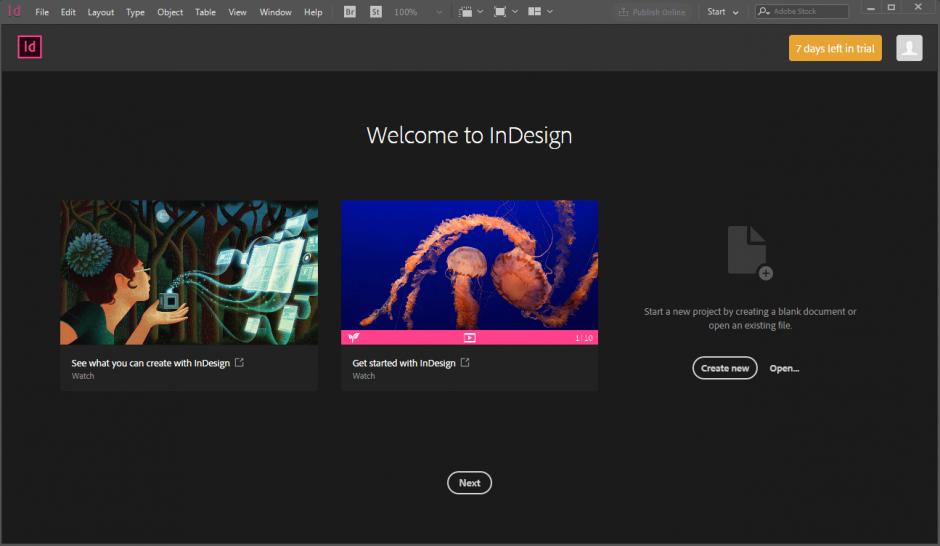Screen dimensions: 940x546
Task: Expand the View Options dropdown arrow
Action: [x=480, y=11]
